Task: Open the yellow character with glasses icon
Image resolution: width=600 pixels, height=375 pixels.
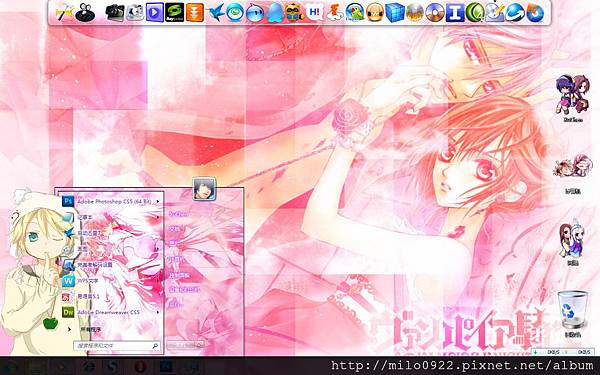Action: (x=295, y=13)
